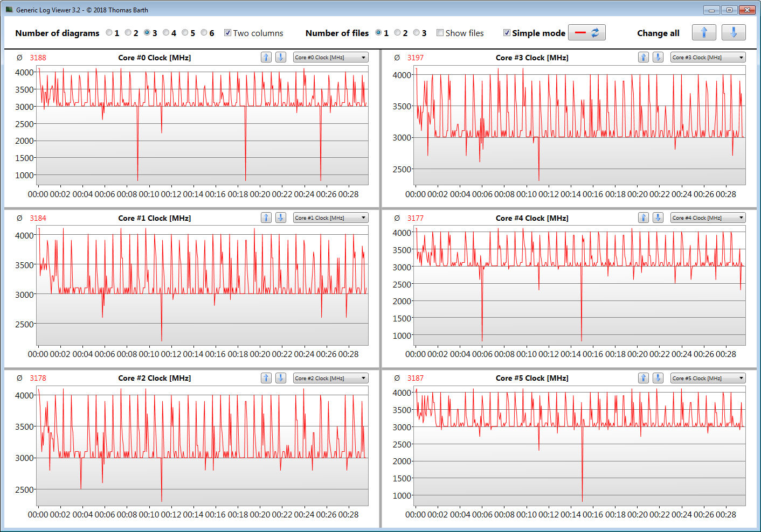This screenshot has width=761, height=532.
Task: Click the up arrow for Core #2 Clock chart
Action: (x=266, y=378)
